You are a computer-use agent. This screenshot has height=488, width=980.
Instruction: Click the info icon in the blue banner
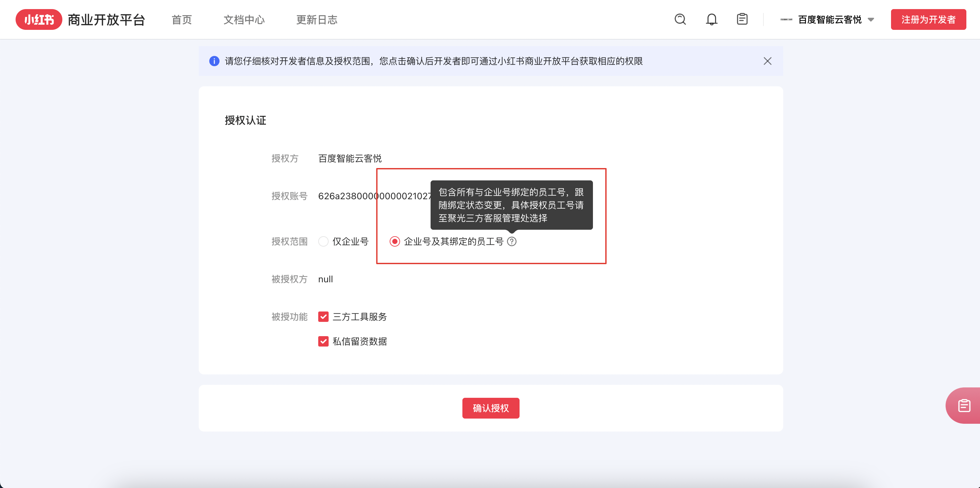click(215, 61)
